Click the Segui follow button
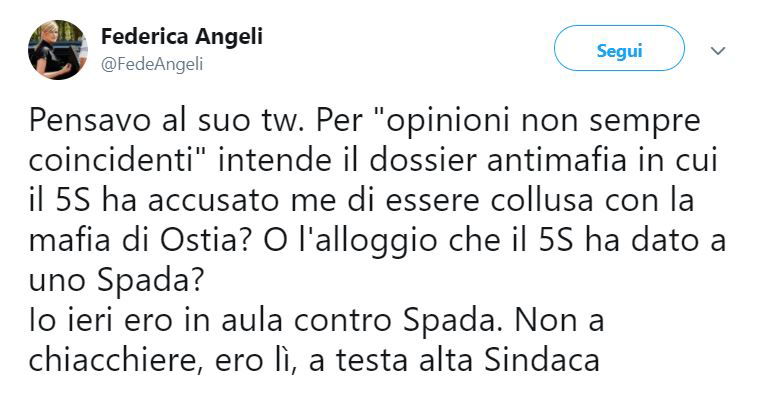Viewport: 767px width, 398px height. [x=619, y=50]
